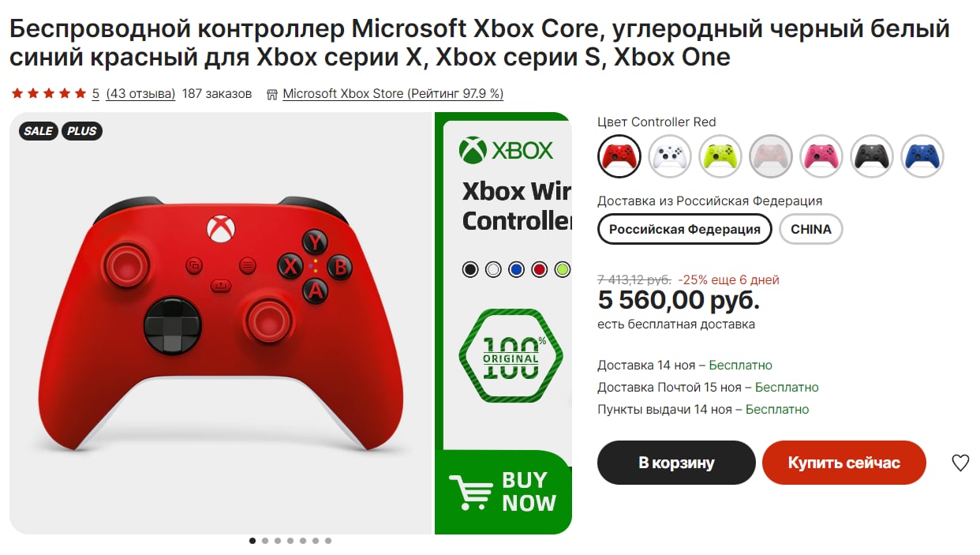Click the Xbox logo in the green banner
The image size is (980, 555).
507,149
